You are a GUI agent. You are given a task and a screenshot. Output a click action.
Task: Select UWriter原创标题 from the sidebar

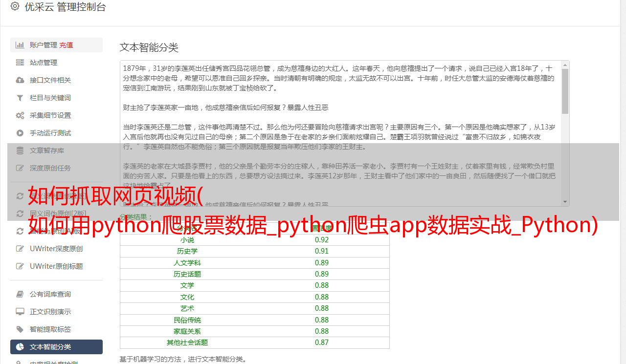[56, 266]
